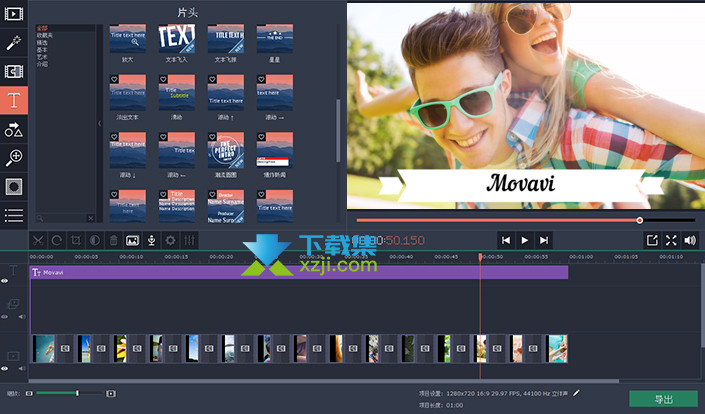Open the Highlight and conceal tab
This screenshot has height=414, width=705.
[13, 187]
